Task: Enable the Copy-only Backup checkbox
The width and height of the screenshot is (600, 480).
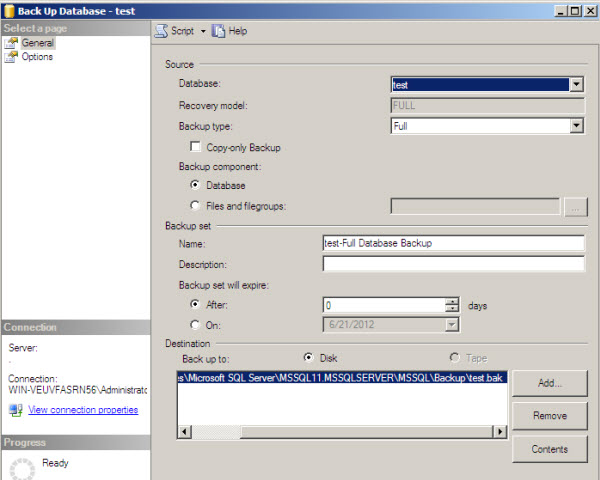Action: (195, 147)
